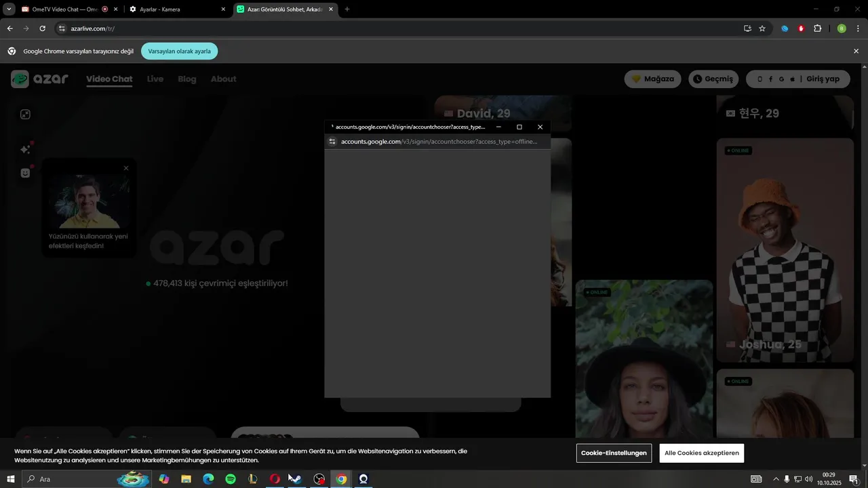
Task: Open popup site settings icon
Action: tap(332, 142)
